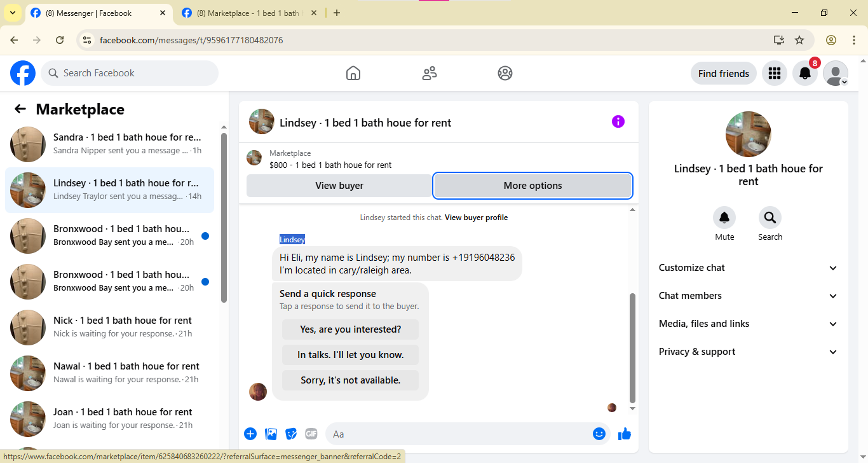The width and height of the screenshot is (868, 463).
Task: Open the install app icon in address bar
Action: tap(779, 40)
